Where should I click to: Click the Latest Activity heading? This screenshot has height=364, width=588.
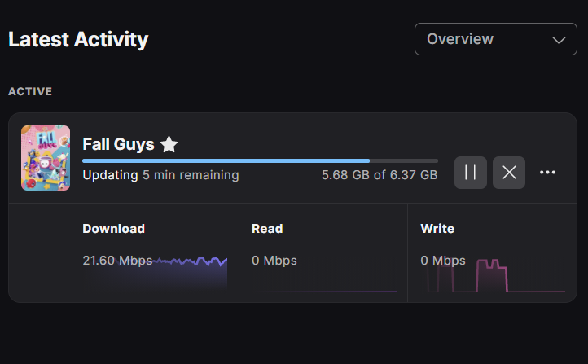(78, 40)
